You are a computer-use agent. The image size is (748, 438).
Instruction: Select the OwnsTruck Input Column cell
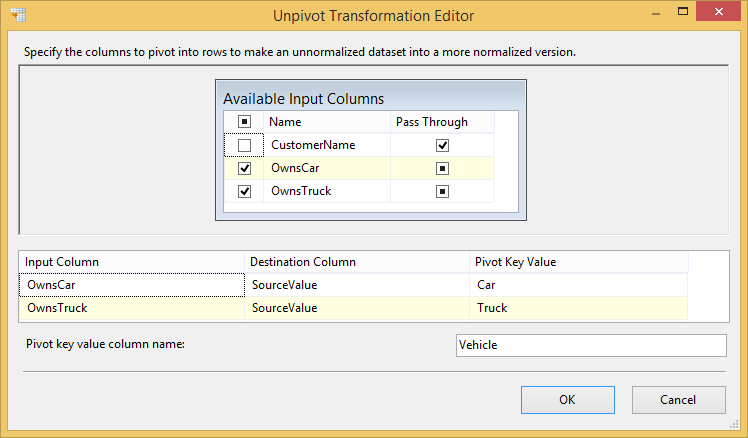132,308
